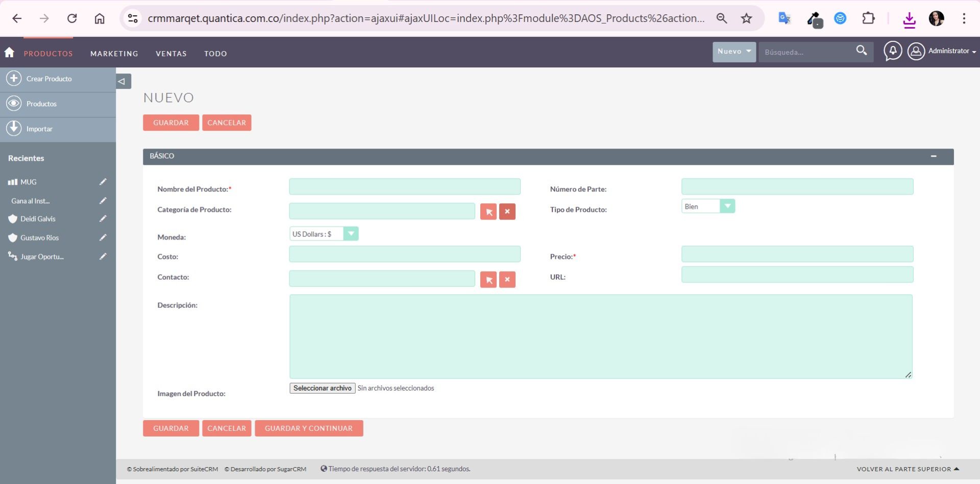The image size is (980, 484).
Task: Click the home icon in the navigation bar
Action: [9, 53]
